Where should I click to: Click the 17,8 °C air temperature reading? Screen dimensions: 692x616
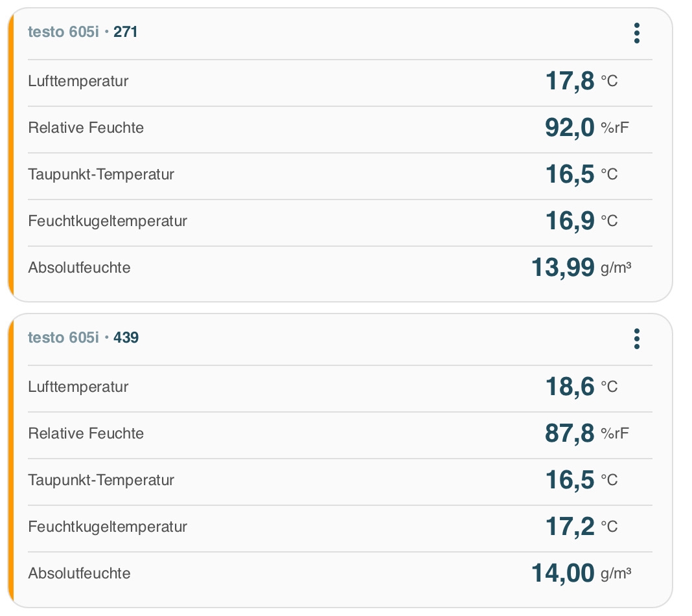click(570, 82)
